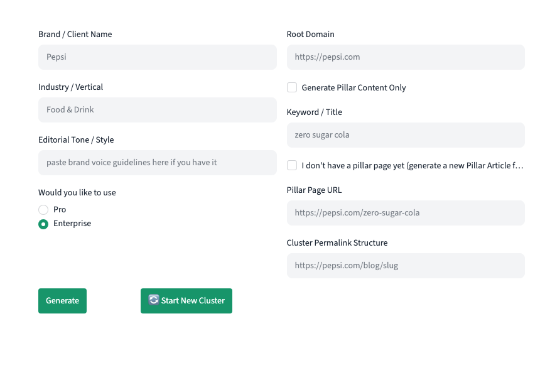The height and width of the screenshot is (392, 545).
Task: Click the refresh icon on Start New Cluster
Action: tap(154, 300)
